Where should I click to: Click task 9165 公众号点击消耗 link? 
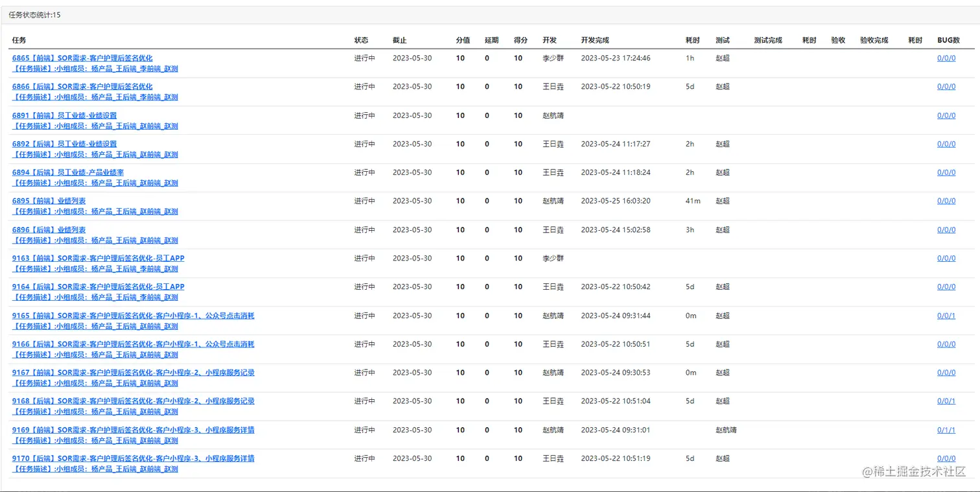[x=133, y=316]
